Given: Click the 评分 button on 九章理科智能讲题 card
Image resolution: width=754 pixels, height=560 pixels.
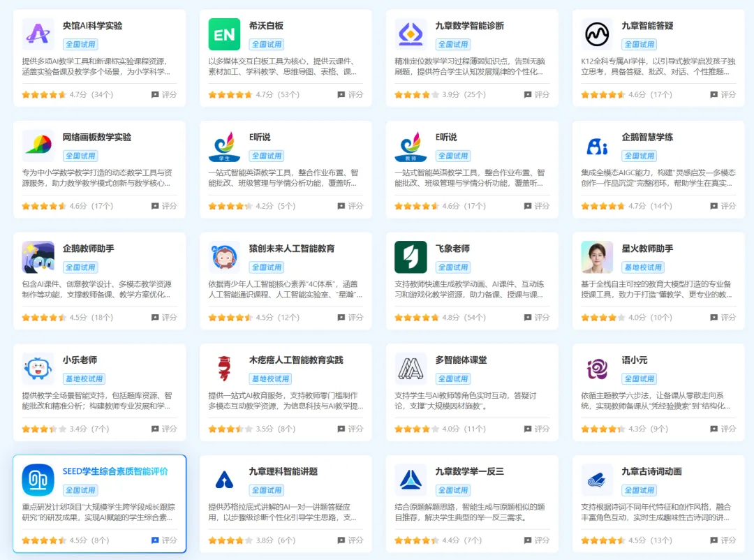Looking at the screenshot, I should [350, 540].
